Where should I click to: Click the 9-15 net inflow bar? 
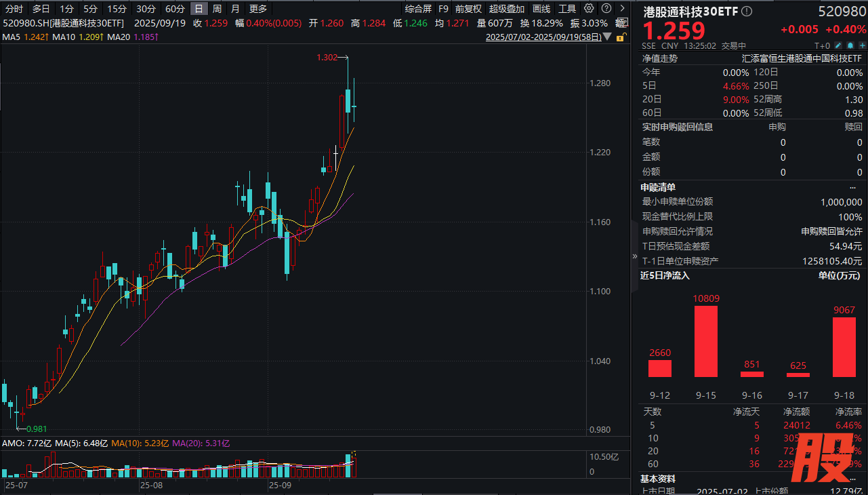tap(705, 341)
